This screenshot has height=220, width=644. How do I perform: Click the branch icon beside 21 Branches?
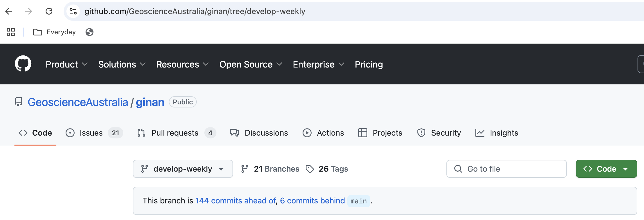point(245,169)
